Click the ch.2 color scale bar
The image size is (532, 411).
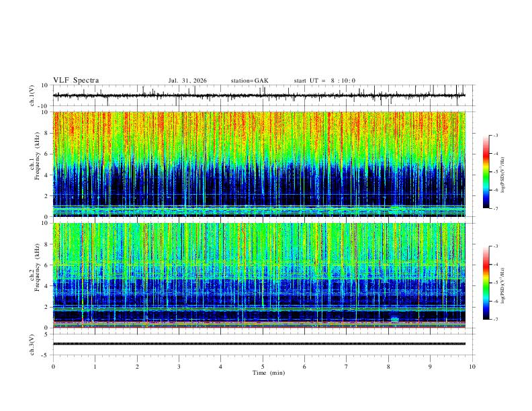[x=486, y=283]
